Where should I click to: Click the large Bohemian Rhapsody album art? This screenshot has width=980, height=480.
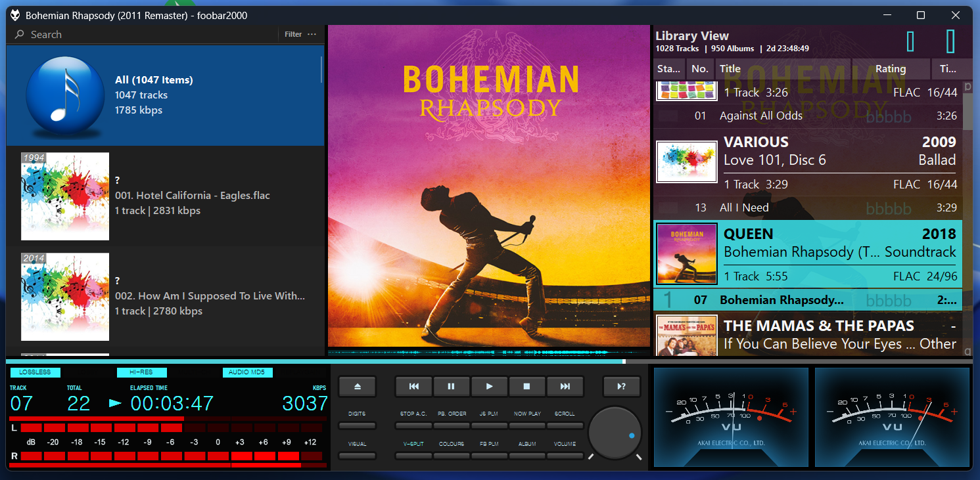point(489,186)
